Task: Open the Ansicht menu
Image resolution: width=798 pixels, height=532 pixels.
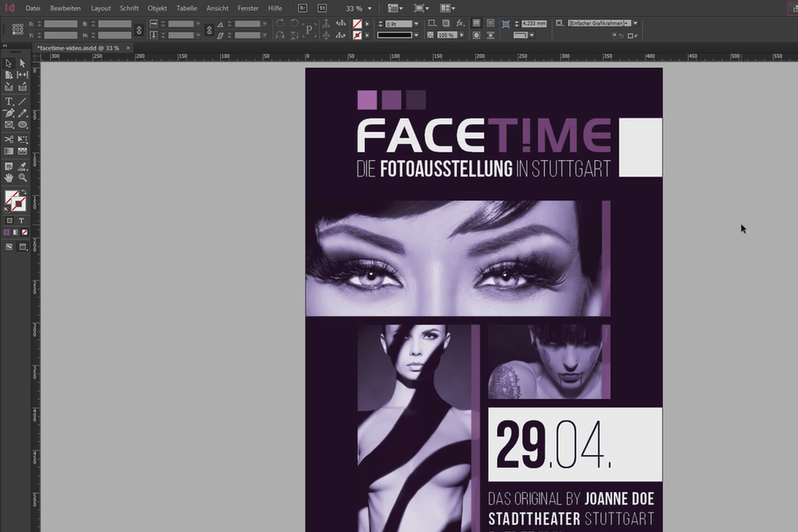Action: pos(217,9)
